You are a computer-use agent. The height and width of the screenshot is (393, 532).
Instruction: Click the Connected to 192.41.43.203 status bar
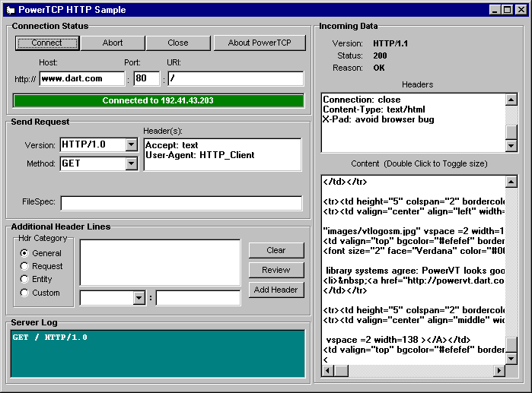[158, 100]
